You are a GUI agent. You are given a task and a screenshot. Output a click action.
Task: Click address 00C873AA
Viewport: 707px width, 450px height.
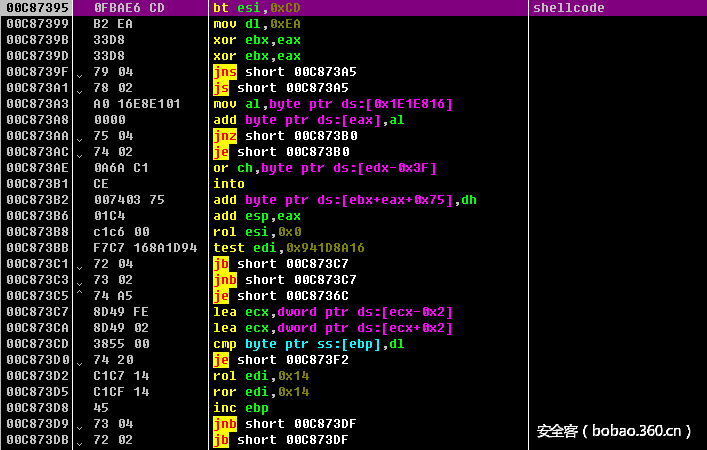pyautogui.click(x=37, y=136)
